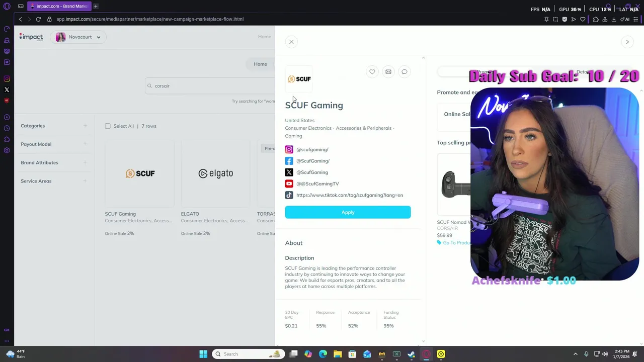
Task: Reload the page
Action: [38, 19]
